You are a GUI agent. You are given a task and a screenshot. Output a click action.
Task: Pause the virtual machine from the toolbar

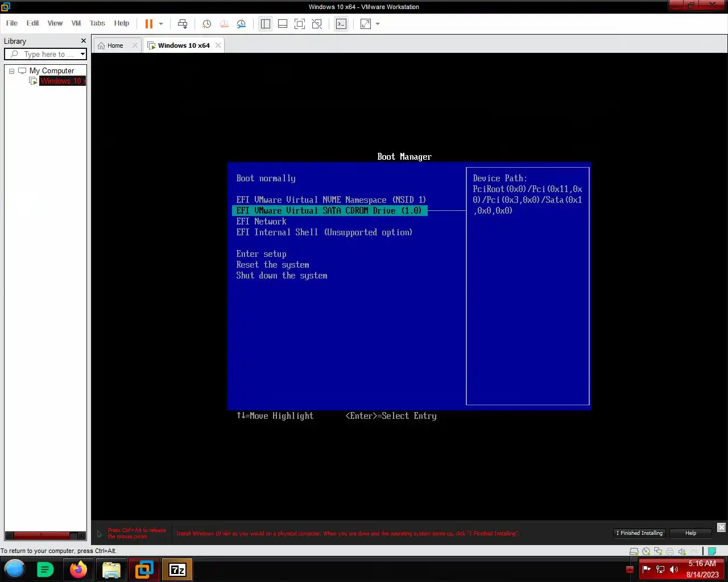(x=149, y=24)
